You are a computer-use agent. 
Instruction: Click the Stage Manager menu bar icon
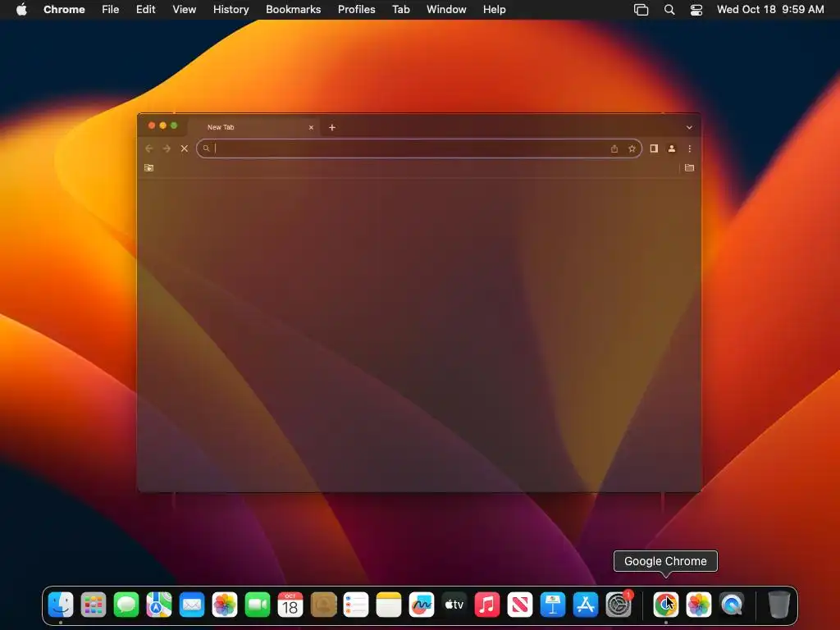click(x=641, y=10)
